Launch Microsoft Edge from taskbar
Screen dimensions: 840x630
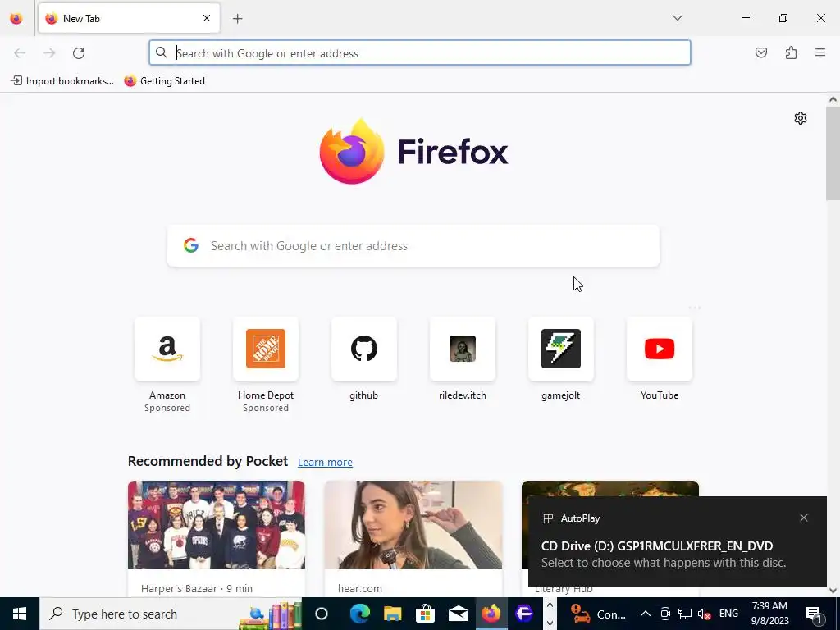[359, 614]
